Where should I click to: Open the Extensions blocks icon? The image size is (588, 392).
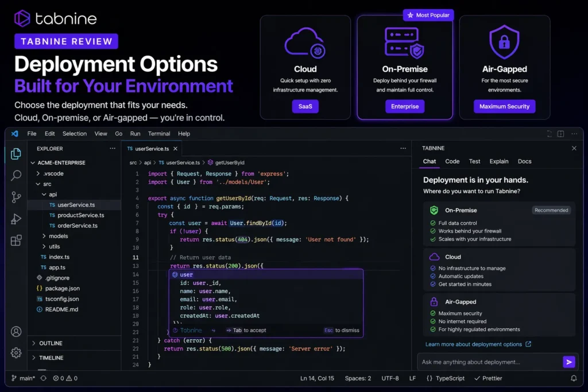(x=16, y=240)
